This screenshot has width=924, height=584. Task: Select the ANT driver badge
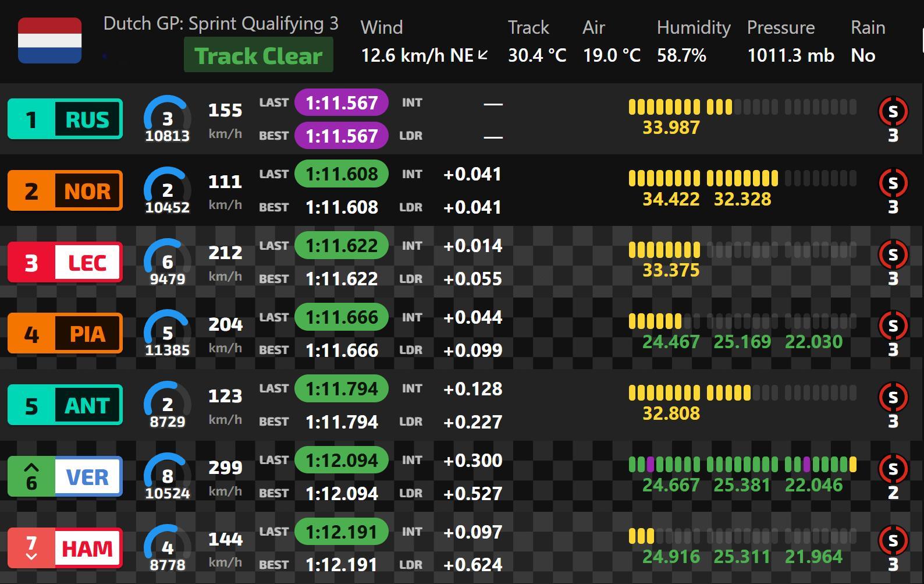tap(65, 405)
